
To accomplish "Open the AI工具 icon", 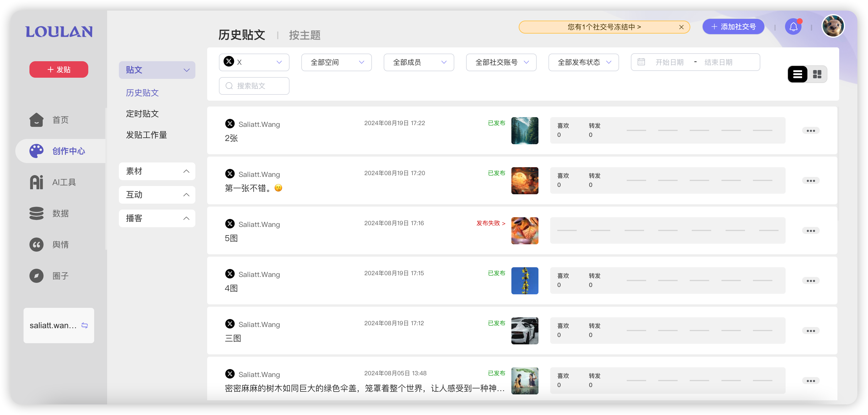I will (36, 182).
